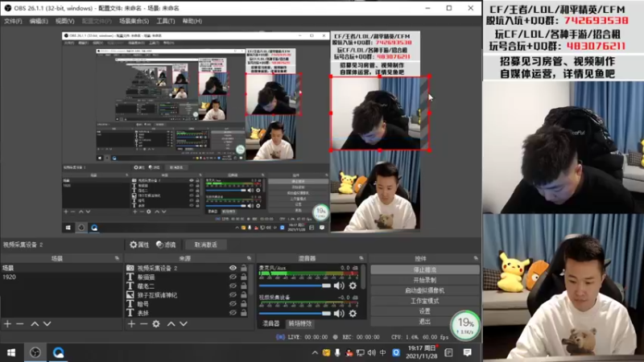Click the green 19% floating monitor widget
Screen dimensions: 644x362
pyautogui.click(x=465, y=326)
